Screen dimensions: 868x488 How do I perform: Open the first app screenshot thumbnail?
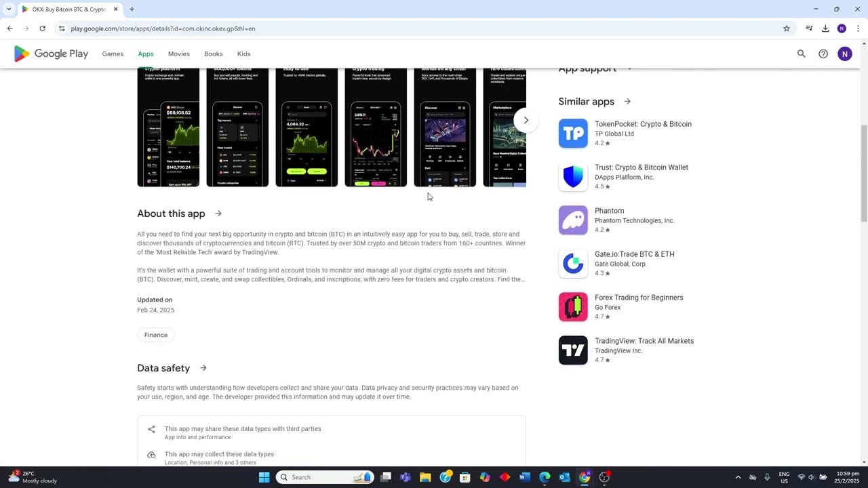(x=168, y=127)
